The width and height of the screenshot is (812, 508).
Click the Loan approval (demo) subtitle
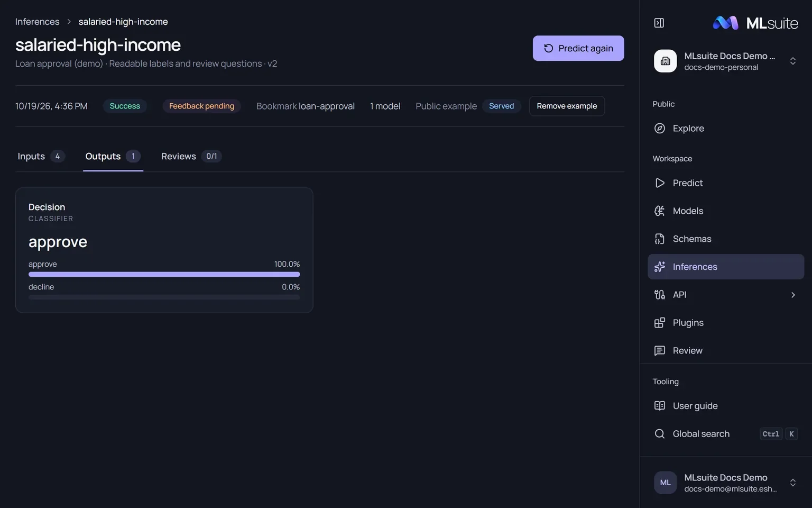click(x=59, y=63)
